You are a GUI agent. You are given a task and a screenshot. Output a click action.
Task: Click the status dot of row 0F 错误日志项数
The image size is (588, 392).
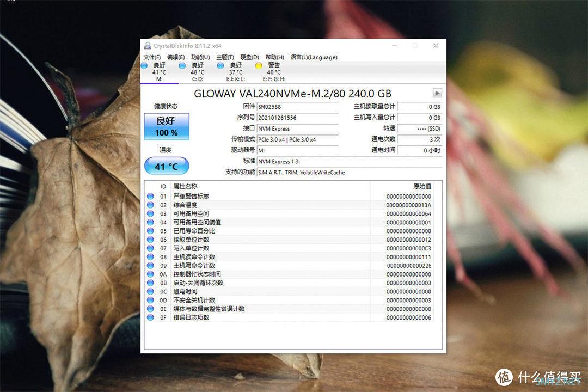[x=150, y=317]
